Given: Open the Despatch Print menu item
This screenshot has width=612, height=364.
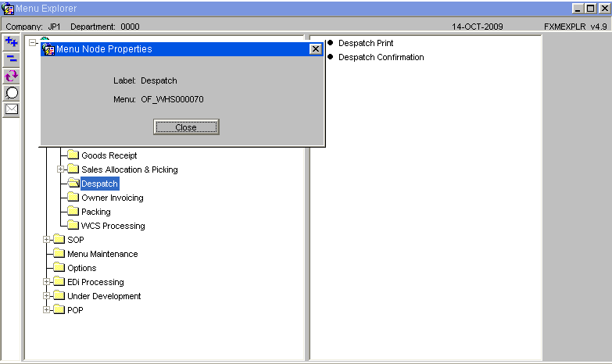Looking at the screenshot, I should click(366, 43).
